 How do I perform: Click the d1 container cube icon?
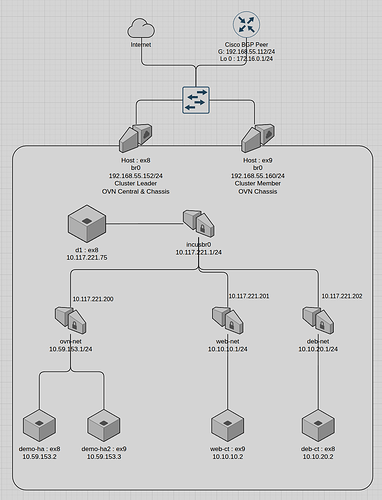[x=87, y=224]
